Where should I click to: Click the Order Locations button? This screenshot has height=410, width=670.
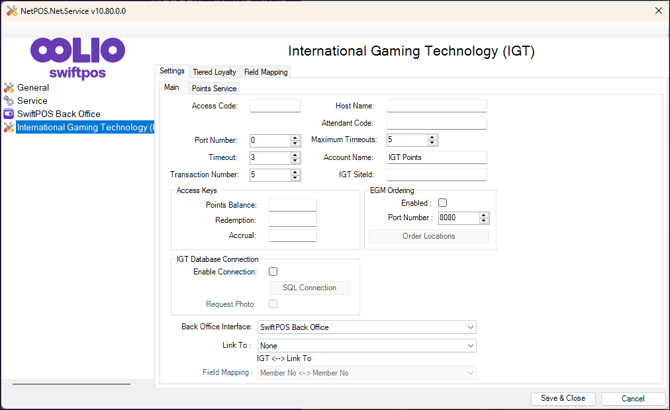(429, 236)
